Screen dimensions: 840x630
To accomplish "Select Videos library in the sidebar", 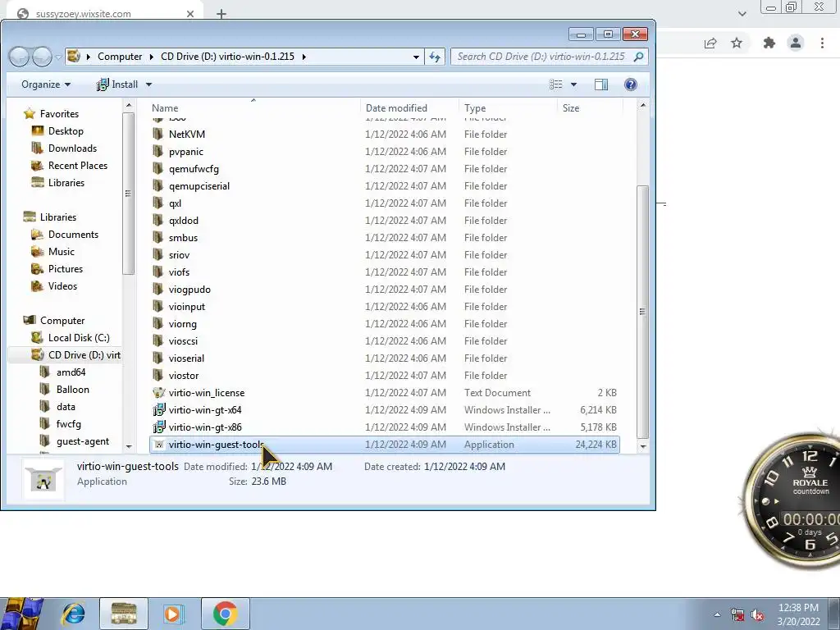I will pos(62,286).
